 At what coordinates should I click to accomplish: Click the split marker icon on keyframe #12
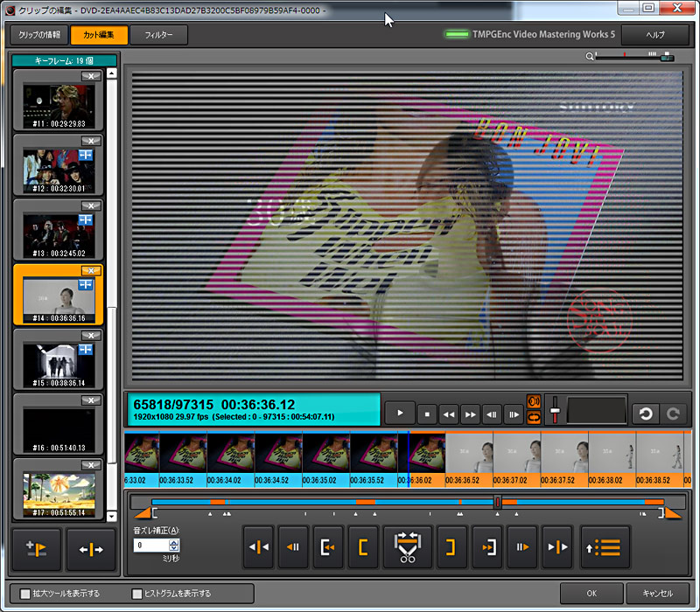coord(86,155)
